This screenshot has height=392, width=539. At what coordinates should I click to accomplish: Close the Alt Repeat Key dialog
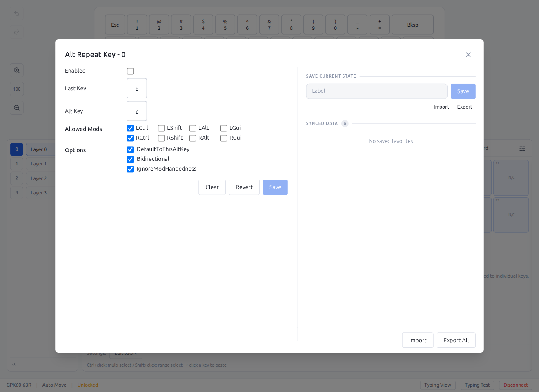coord(468,55)
